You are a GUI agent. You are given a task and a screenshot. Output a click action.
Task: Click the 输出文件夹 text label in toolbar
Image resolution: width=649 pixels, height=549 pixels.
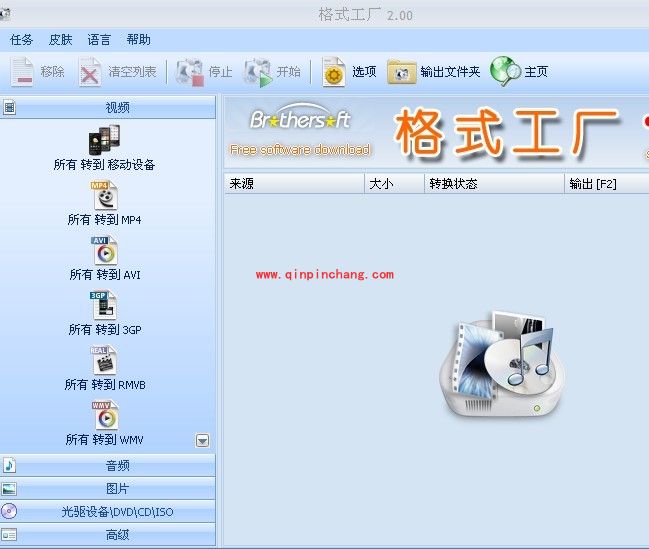pyautogui.click(x=450, y=72)
